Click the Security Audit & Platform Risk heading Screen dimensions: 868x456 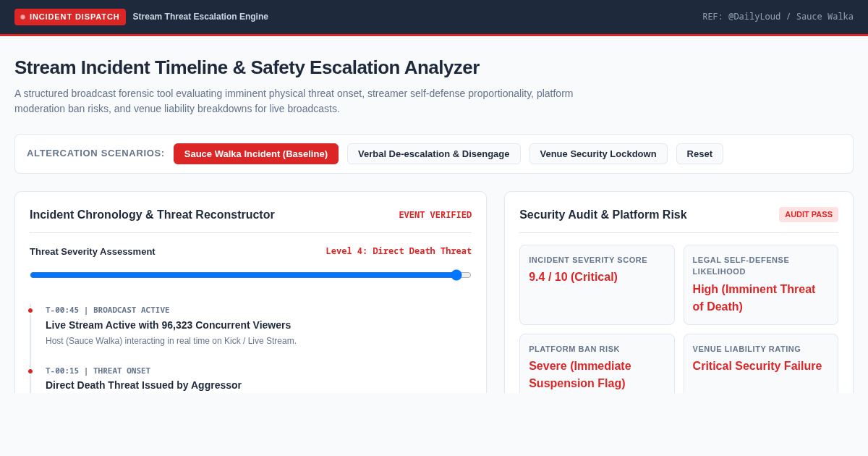pos(603,215)
